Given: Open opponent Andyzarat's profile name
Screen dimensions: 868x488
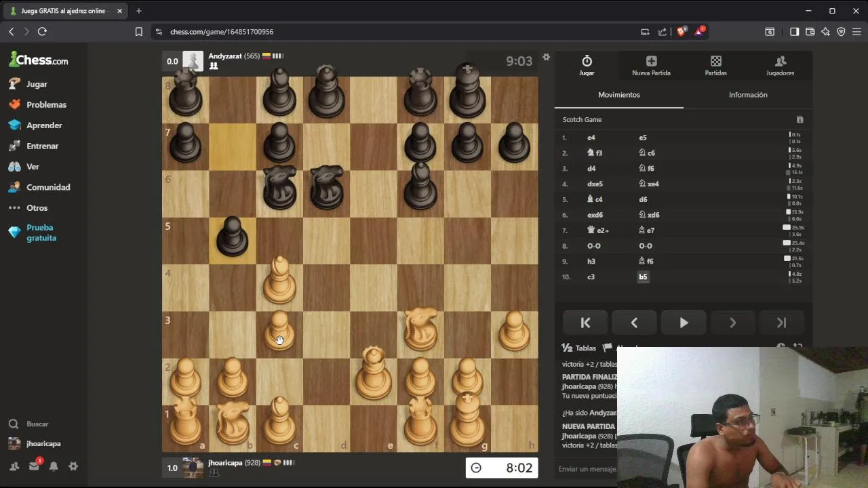Looking at the screenshot, I should 225,56.
